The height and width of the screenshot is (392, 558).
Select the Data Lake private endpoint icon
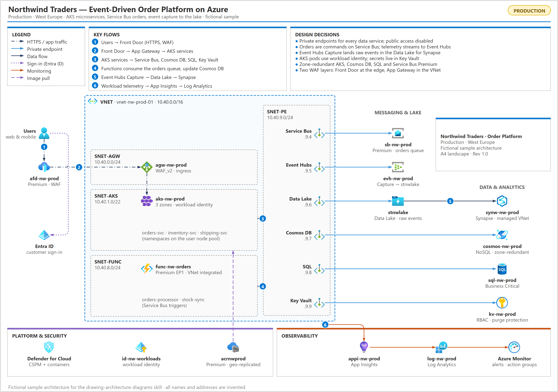coord(319,201)
